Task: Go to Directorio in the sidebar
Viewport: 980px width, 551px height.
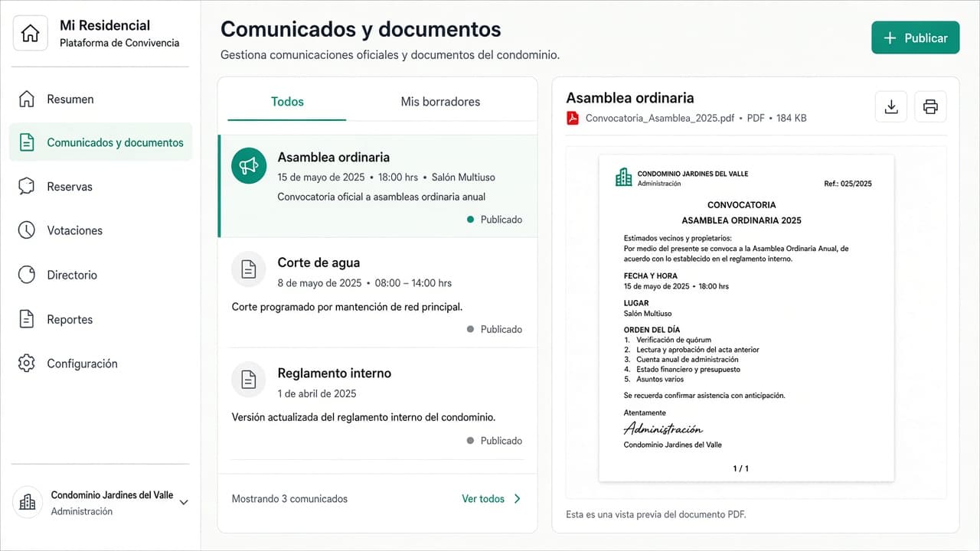Action: click(x=100, y=275)
